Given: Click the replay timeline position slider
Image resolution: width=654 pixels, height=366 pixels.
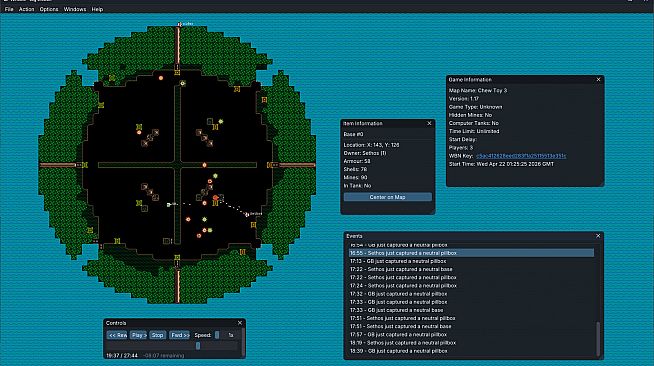Looking at the screenshot, I should pyautogui.click(x=172, y=346).
